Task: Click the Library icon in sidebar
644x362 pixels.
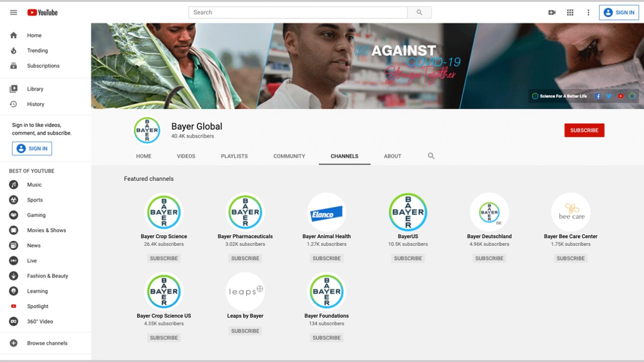Action: click(x=14, y=89)
